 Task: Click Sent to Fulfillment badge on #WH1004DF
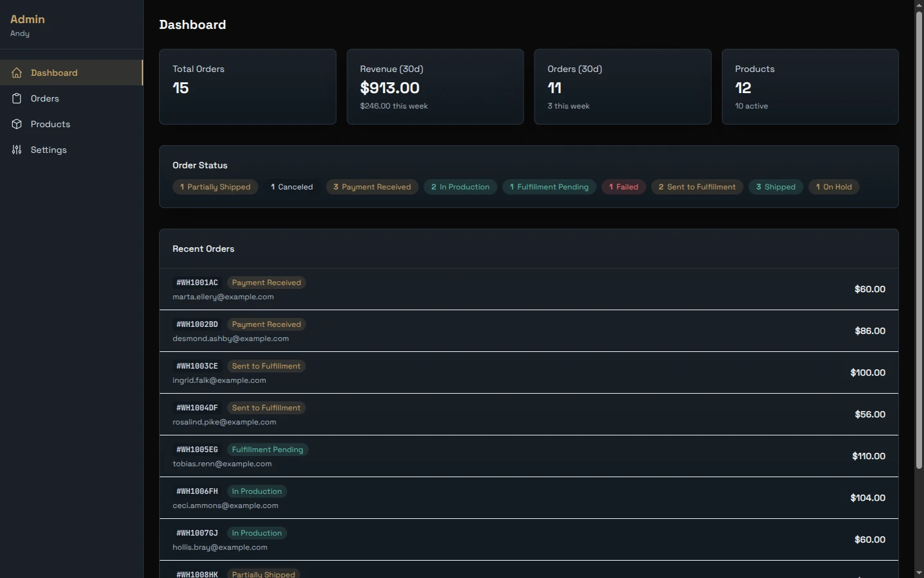point(266,408)
